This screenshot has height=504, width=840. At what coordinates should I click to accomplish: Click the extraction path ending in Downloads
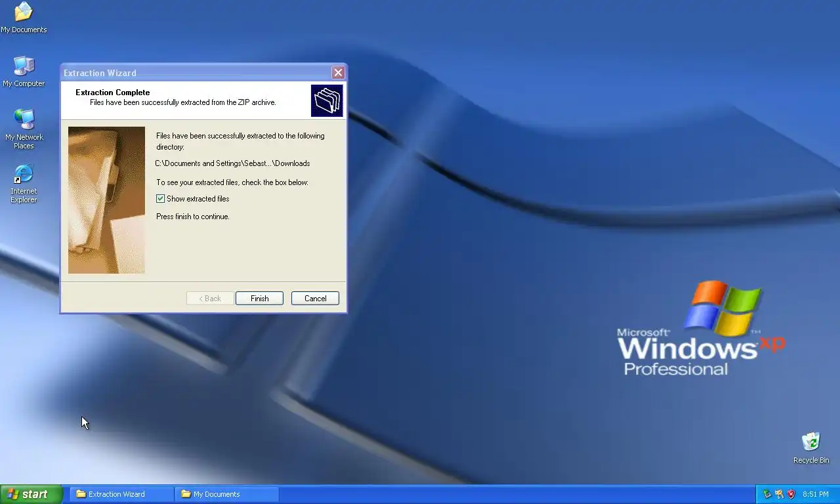[x=232, y=163]
